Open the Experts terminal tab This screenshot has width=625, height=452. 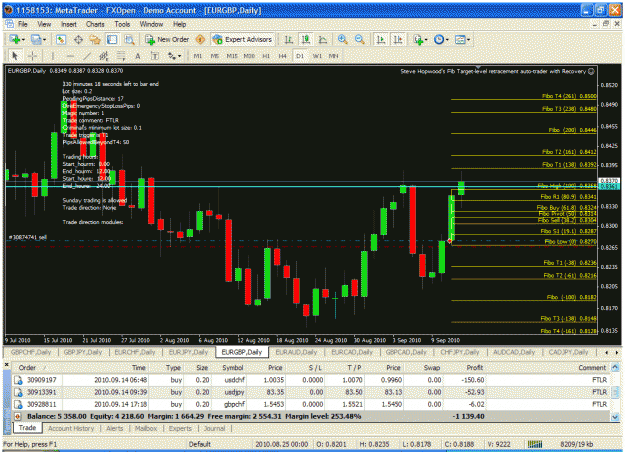pos(180,428)
